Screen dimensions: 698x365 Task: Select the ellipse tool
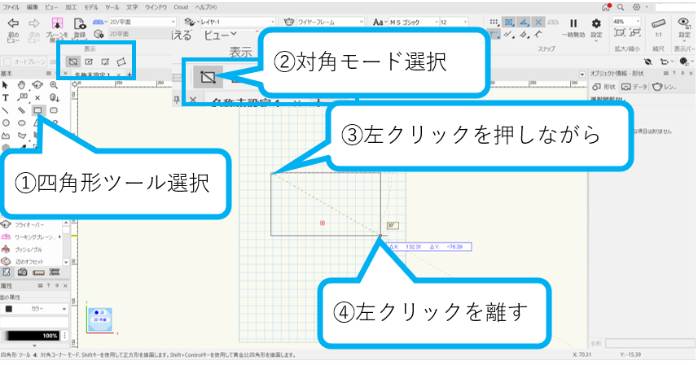click(x=22, y=123)
